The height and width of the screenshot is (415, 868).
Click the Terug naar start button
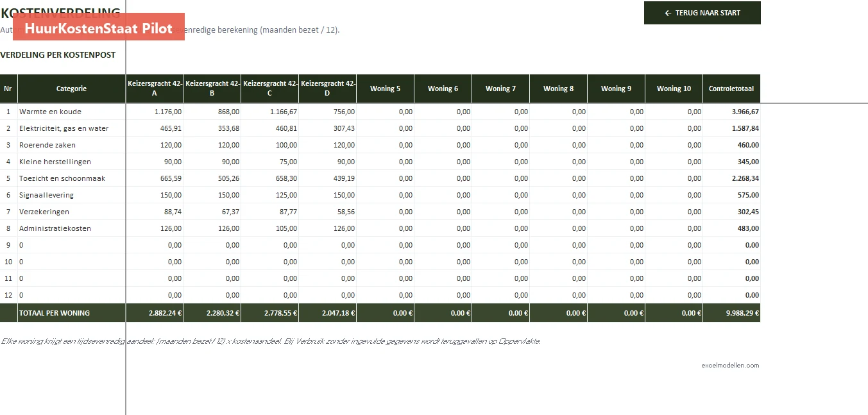pyautogui.click(x=702, y=13)
